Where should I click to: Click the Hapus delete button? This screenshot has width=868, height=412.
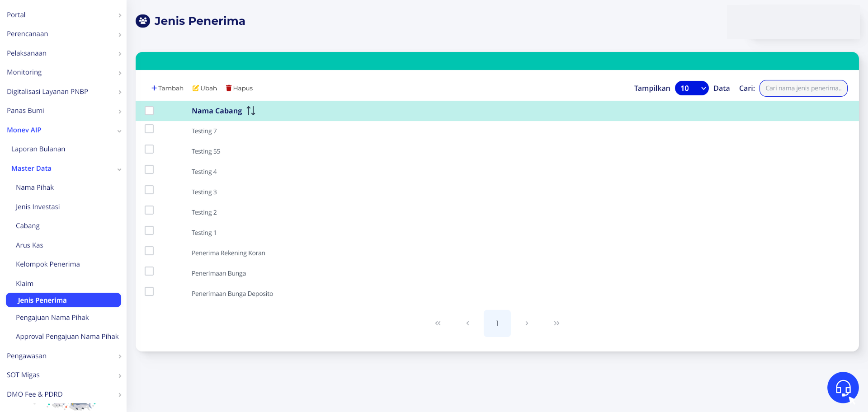(239, 88)
